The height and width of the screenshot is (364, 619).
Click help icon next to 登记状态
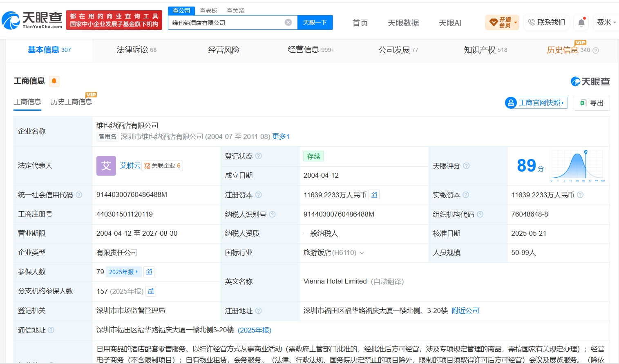click(x=258, y=156)
